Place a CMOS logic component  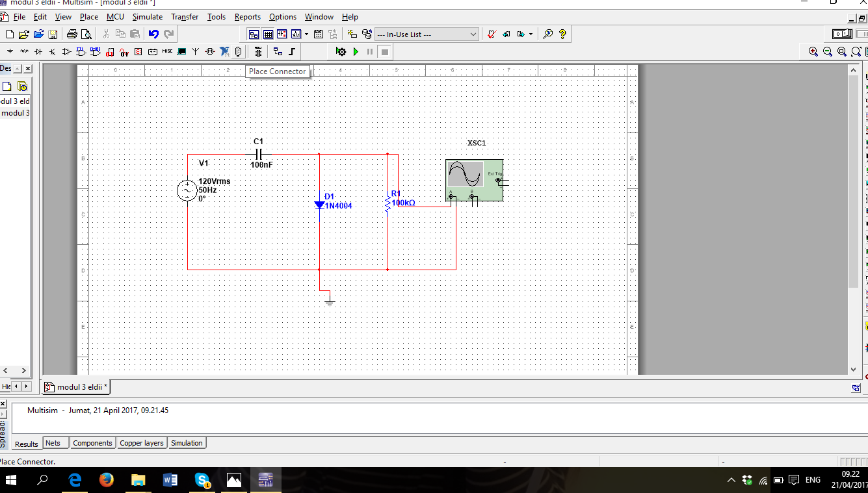tap(95, 51)
